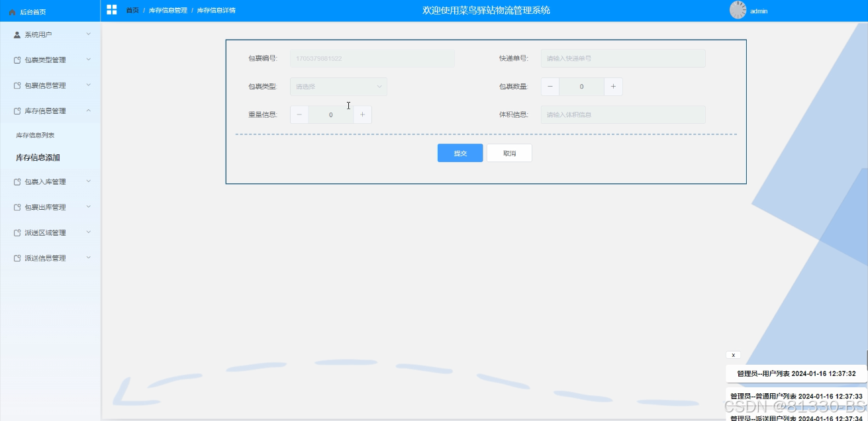
Task: Select 包裹入库管理 in the sidebar
Action: 50,182
